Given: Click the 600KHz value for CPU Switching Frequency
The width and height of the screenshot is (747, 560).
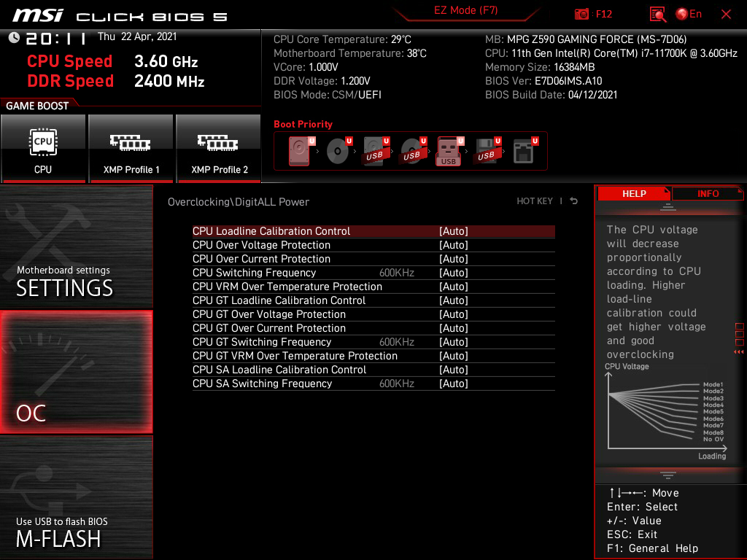Looking at the screenshot, I should [x=396, y=273].
